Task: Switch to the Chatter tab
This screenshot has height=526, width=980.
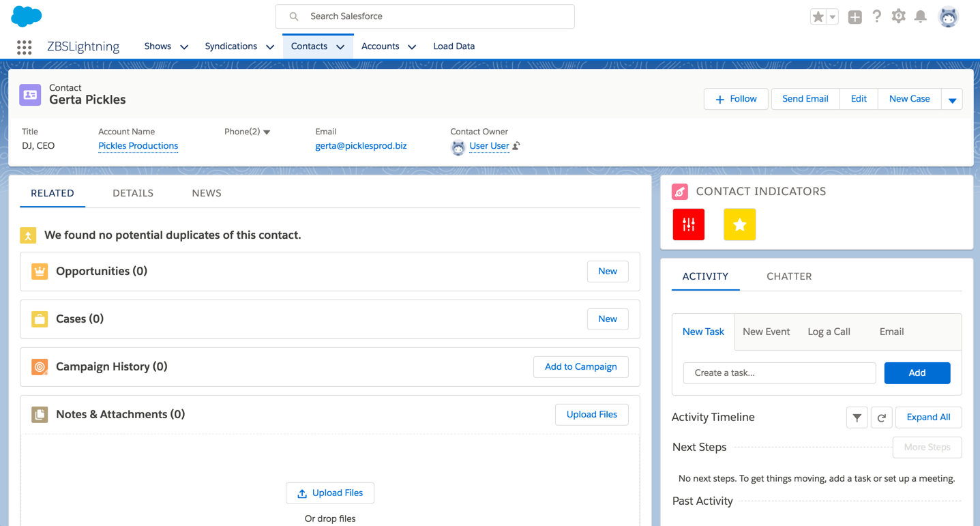Action: point(789,276)
